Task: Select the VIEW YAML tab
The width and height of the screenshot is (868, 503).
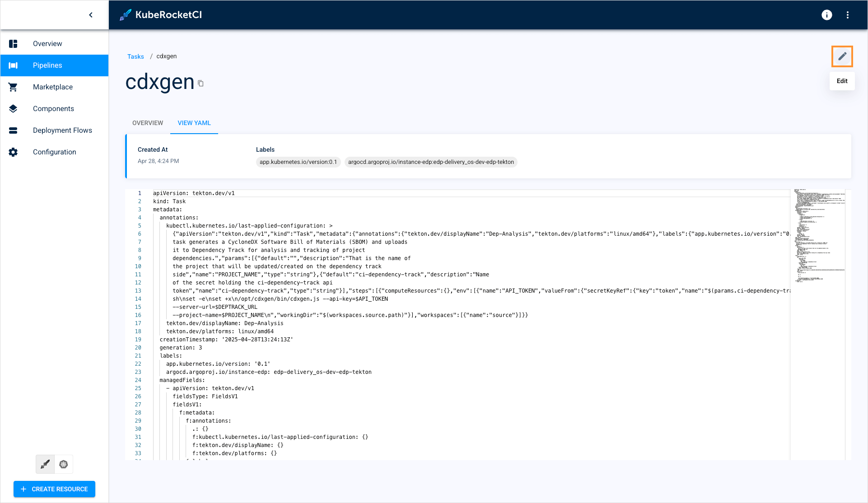Action: (x=194, y=123)
